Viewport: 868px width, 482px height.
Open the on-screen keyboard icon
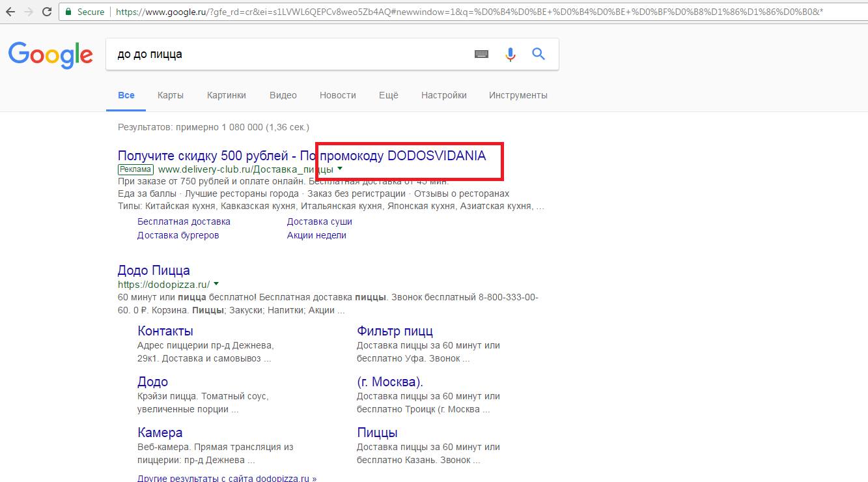pos(481,54)
